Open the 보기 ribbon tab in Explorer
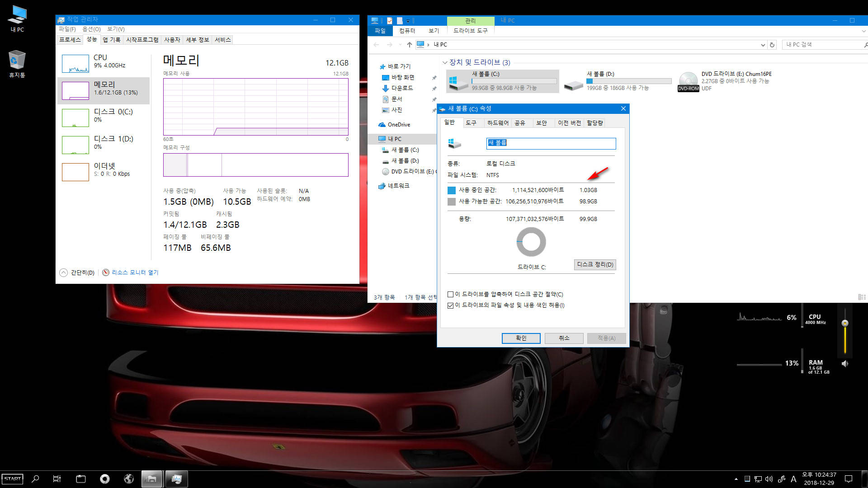Viewport: 868px width, 488px height. click(434, 31)
